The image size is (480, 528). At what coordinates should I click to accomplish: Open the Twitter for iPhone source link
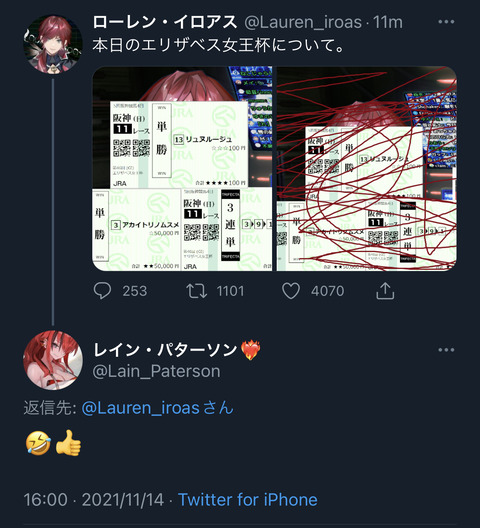click(248, 500)
